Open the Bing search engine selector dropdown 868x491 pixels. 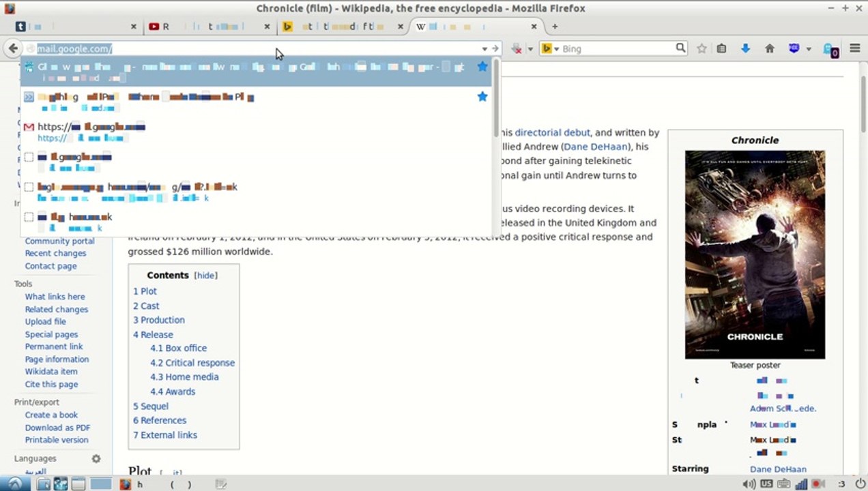(550, 48)
